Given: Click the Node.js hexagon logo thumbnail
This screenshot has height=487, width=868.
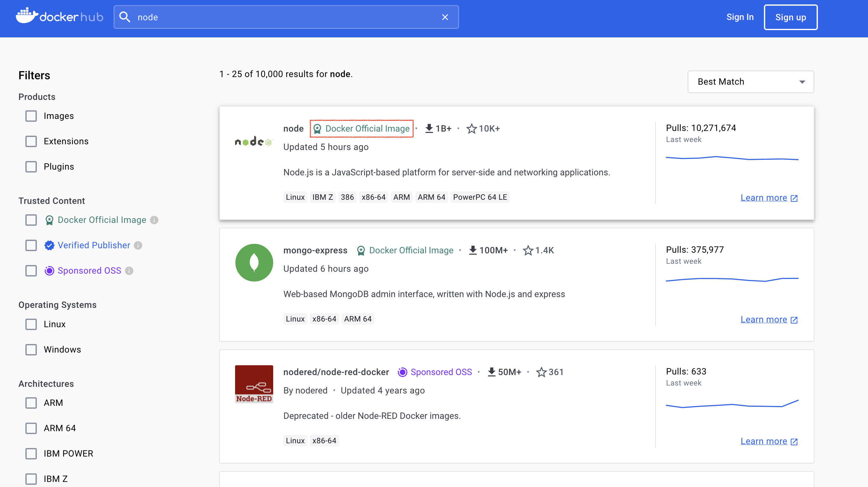Looking at the screenshot, I should pos(253,141).
